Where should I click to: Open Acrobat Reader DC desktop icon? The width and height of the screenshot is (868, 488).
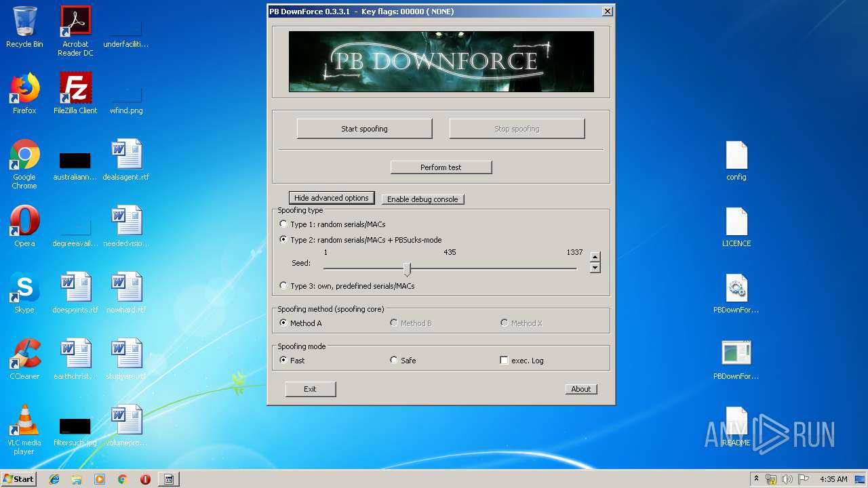click(x=75, y=30)
